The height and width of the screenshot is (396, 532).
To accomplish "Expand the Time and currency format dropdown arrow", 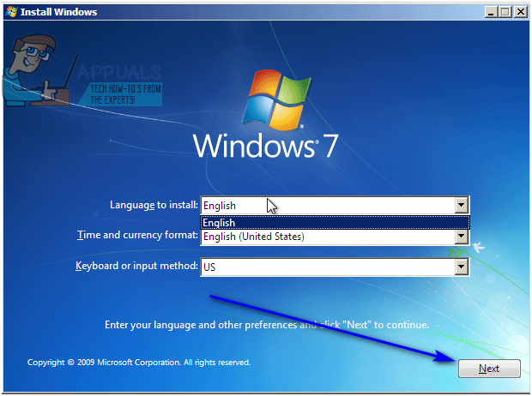I will pyautogui.click(x=461, y=237).
